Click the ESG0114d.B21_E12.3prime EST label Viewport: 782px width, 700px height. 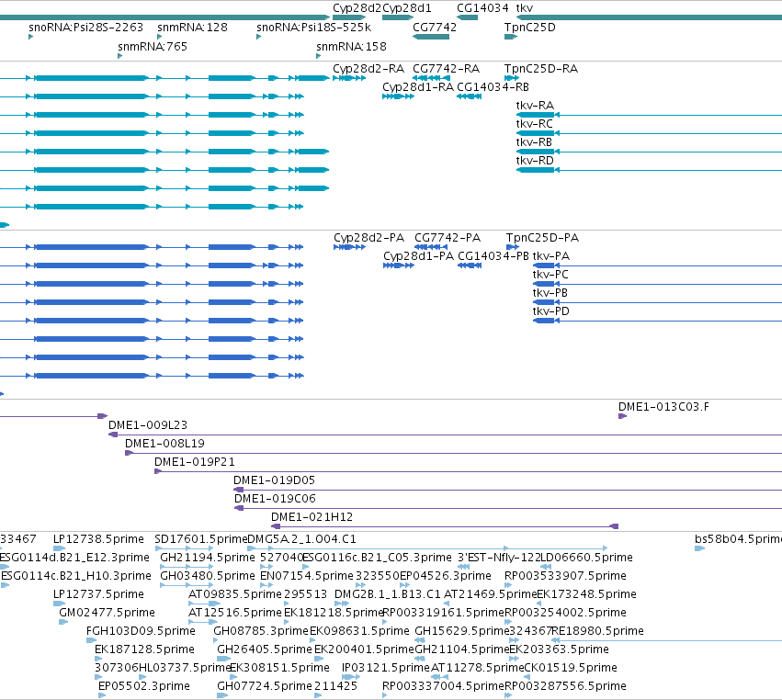click(x=74, y=558)
